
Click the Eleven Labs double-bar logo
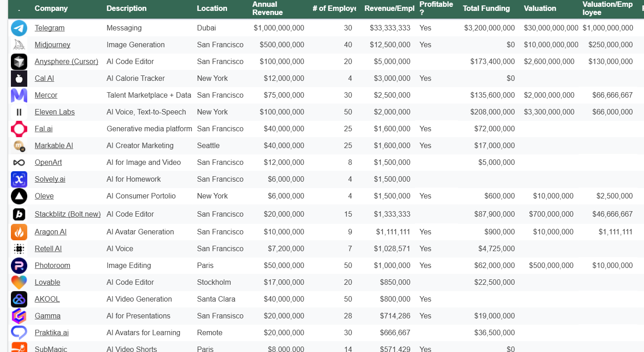click(19, 112)
